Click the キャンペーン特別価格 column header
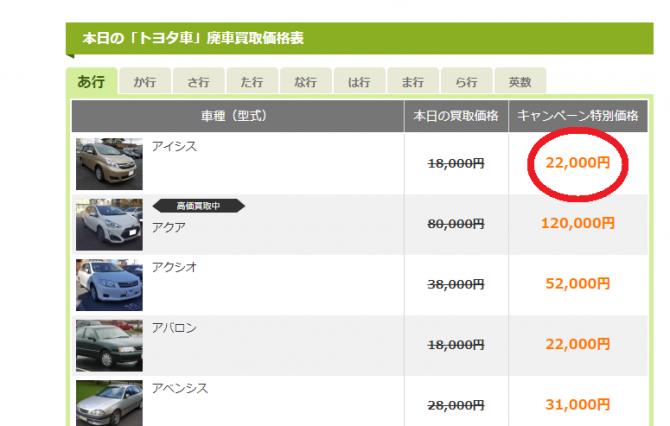 point(578,116)
